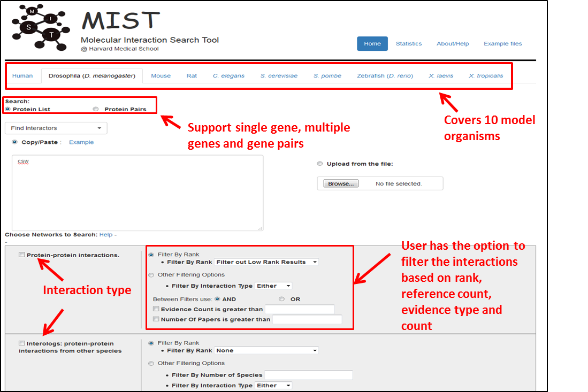The width and height of the screenshot is (588, 392).
Task: Click the Browse... file button
Action: (x=341, y=184)
